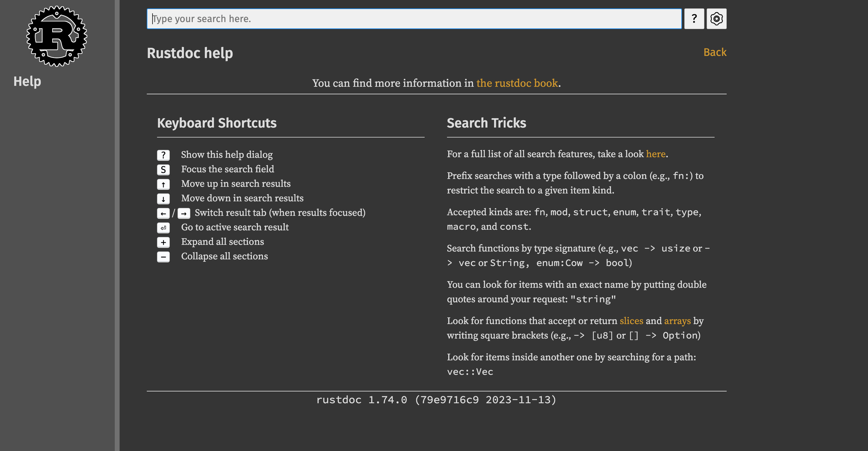868x451 pixels.
Task: Click the right arrow key icon
Action: [184, 213]
